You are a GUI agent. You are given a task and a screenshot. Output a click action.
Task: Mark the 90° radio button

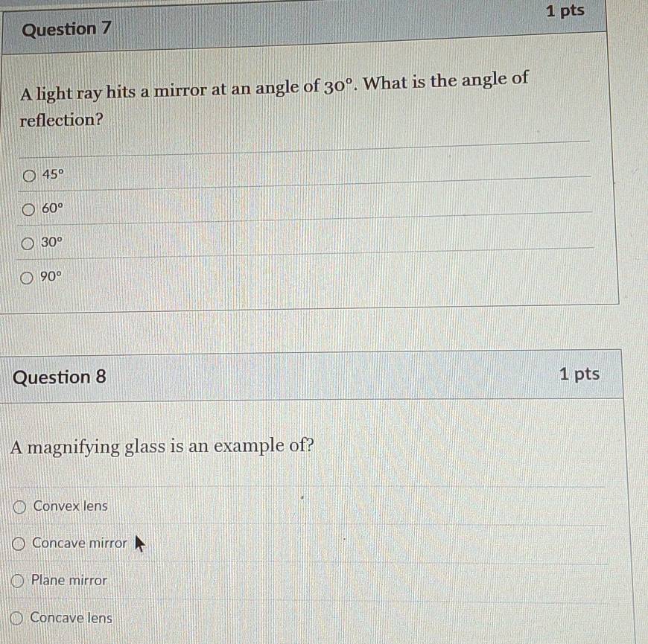tap(27, 278)
